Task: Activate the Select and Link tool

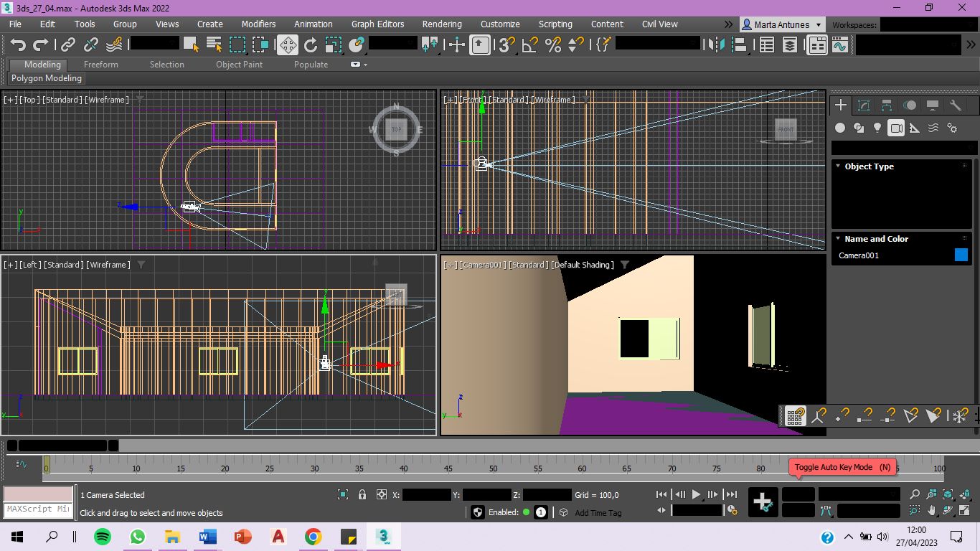Action: point(67,45)
